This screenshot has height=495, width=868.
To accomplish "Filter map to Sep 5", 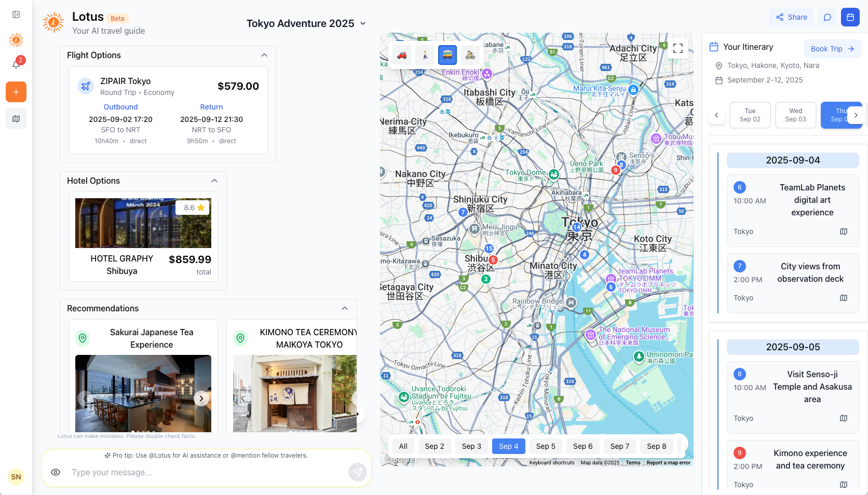I will pos(546,446).
